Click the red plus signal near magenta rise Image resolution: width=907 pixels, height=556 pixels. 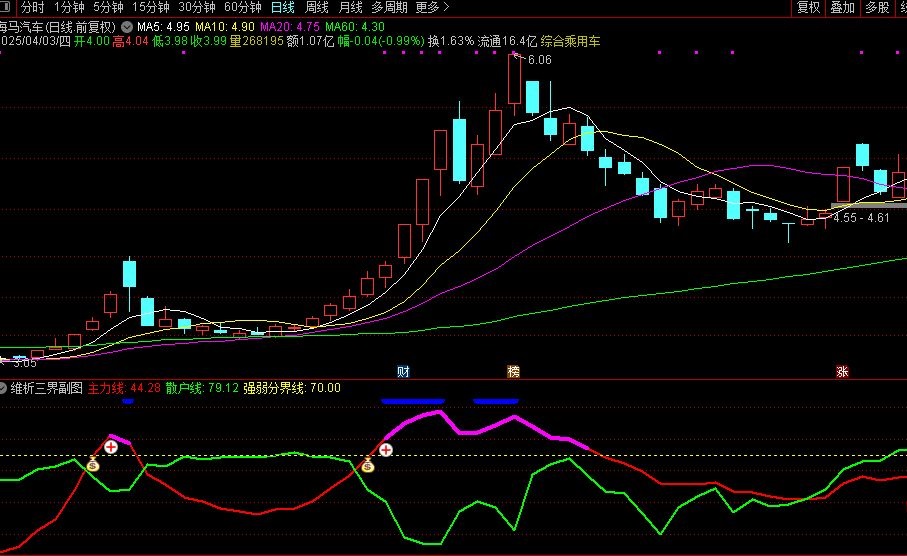tap(386, 450)
